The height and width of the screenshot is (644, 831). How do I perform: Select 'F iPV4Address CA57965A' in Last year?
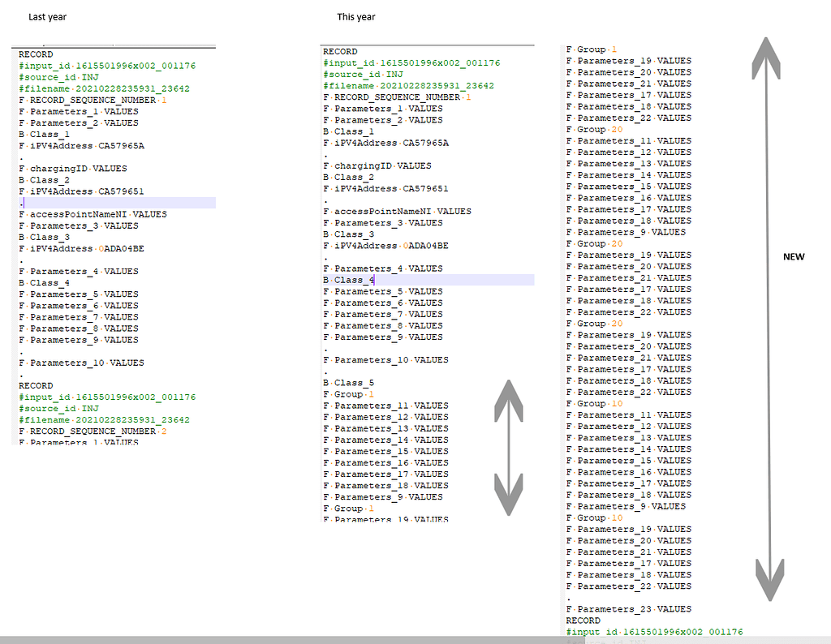[80, 145]
